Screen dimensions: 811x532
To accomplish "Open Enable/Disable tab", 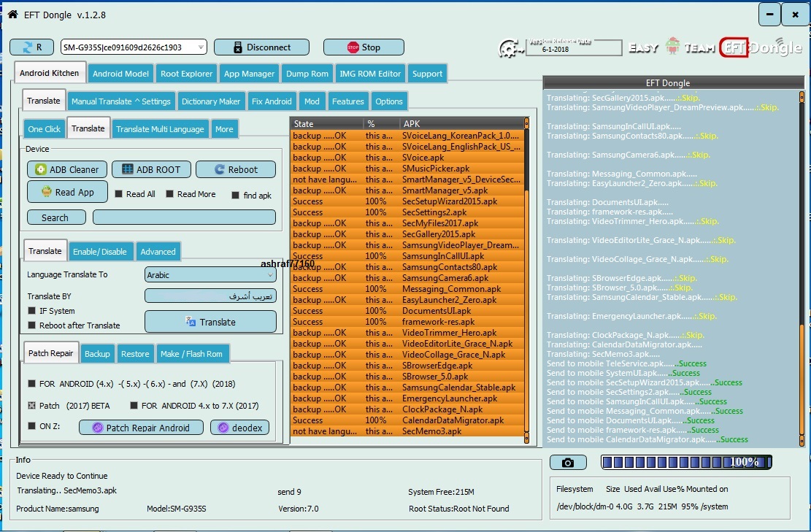I will click(100, 252).
